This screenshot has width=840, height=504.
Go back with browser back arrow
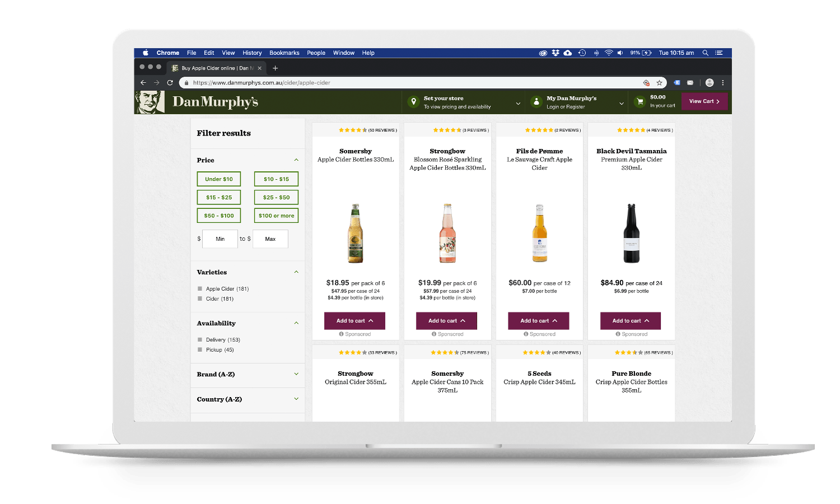coord(143,82)
